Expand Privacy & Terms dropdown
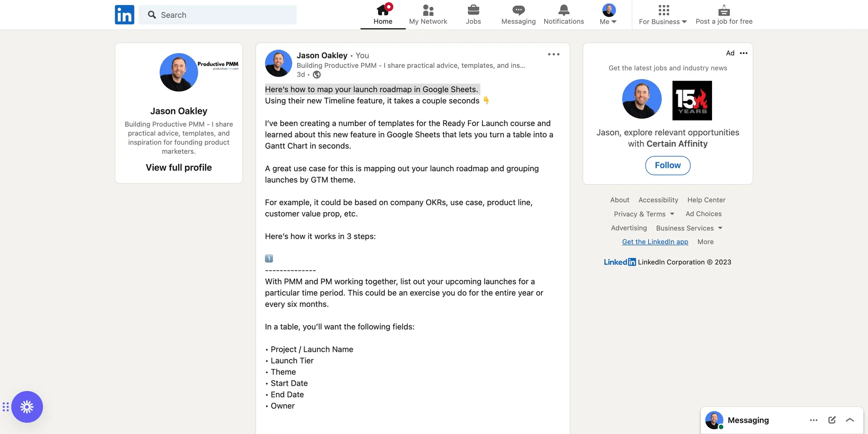Screen dimensions: 868x434 tap(644, 214)
